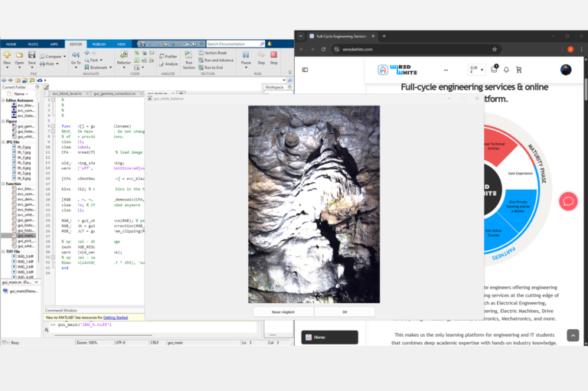Viewport: 588px width, 391px height.
Task: Collapse the TIFF File group
Action: point(3,252)
